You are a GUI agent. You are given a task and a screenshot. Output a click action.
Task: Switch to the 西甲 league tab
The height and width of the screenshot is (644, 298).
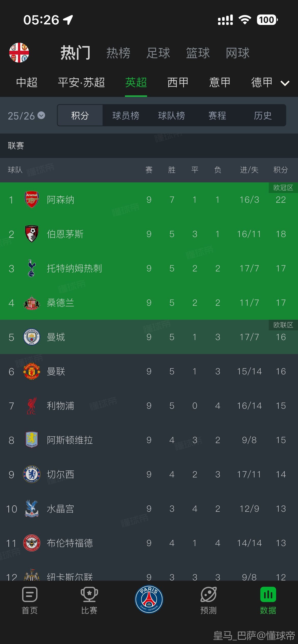point(178,82)
